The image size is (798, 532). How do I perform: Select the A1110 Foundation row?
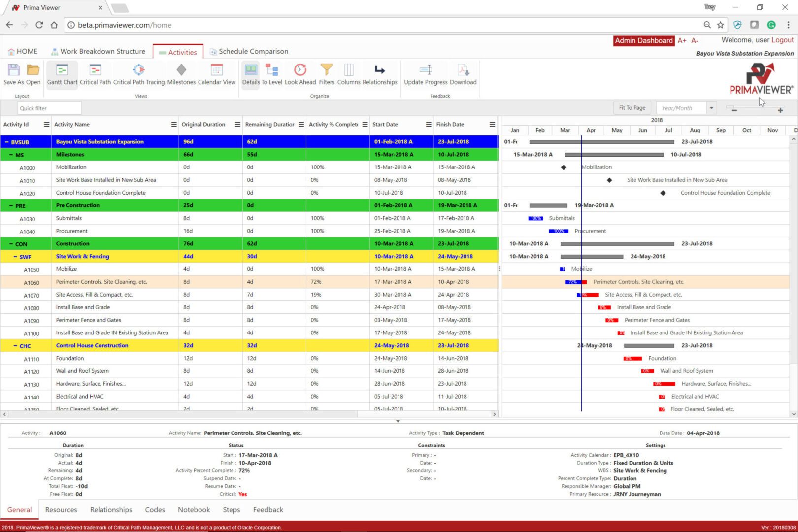pyautogui.click(x=249, y=359)
